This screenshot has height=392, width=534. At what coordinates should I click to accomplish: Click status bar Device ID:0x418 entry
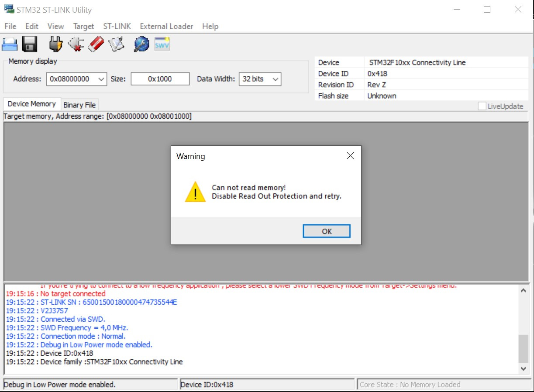(267, 385)
